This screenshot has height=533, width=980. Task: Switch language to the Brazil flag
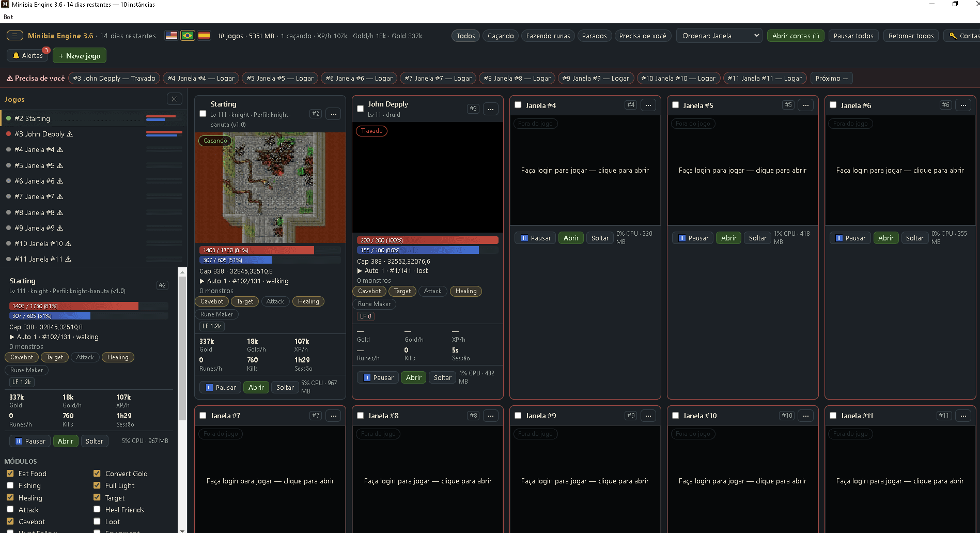pos(188,36)
